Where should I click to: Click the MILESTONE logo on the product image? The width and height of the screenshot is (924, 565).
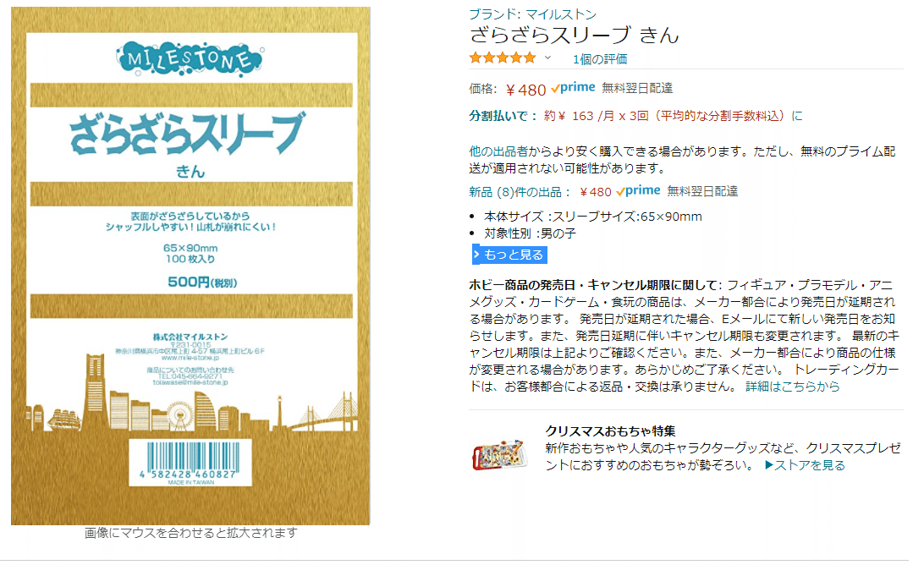(x=190, y=59)
